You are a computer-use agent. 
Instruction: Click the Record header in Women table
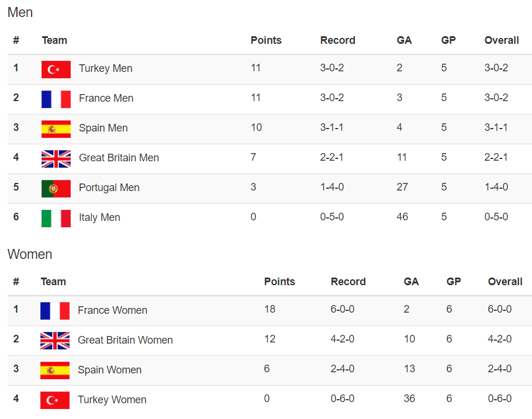348,282
